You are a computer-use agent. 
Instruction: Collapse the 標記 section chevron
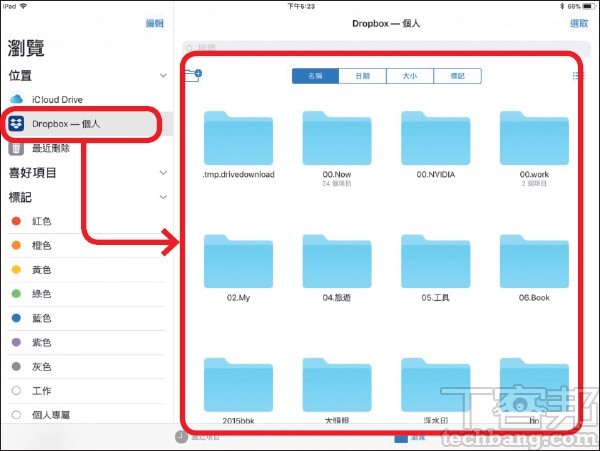click(x=163, y=197)
